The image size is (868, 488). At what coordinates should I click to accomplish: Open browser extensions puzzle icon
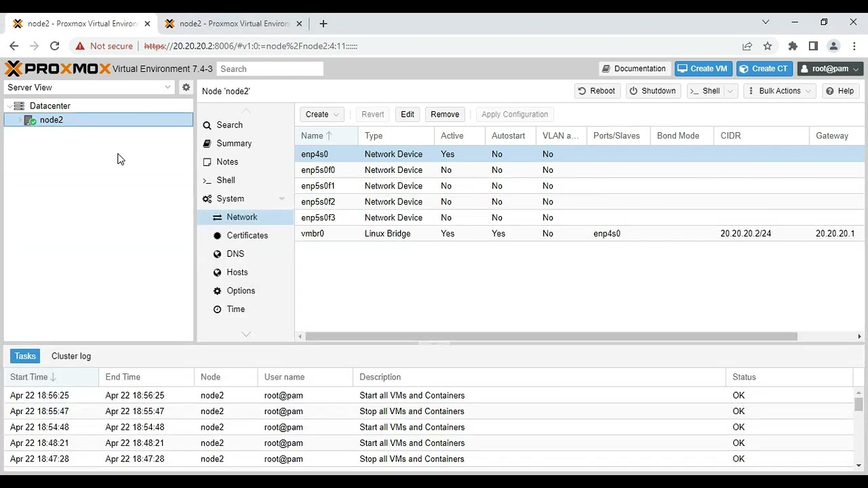793,46
